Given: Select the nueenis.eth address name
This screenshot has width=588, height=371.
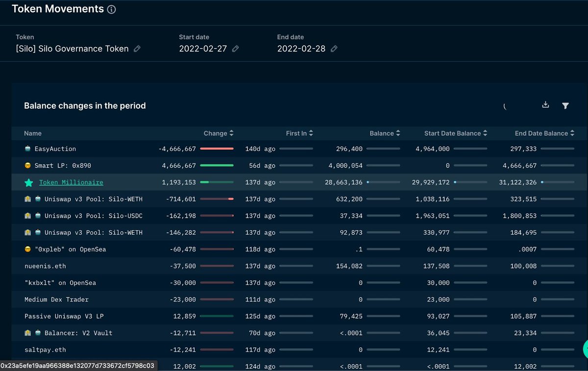Looking at the screenshot, I should [45, 266].
